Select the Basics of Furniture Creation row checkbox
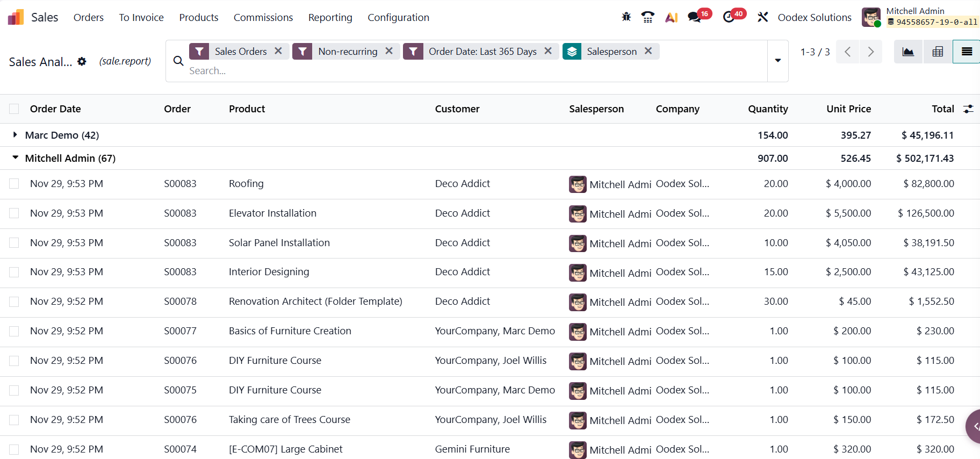The height and width of the screenshot is (459, 980). (x=14, y=331)
